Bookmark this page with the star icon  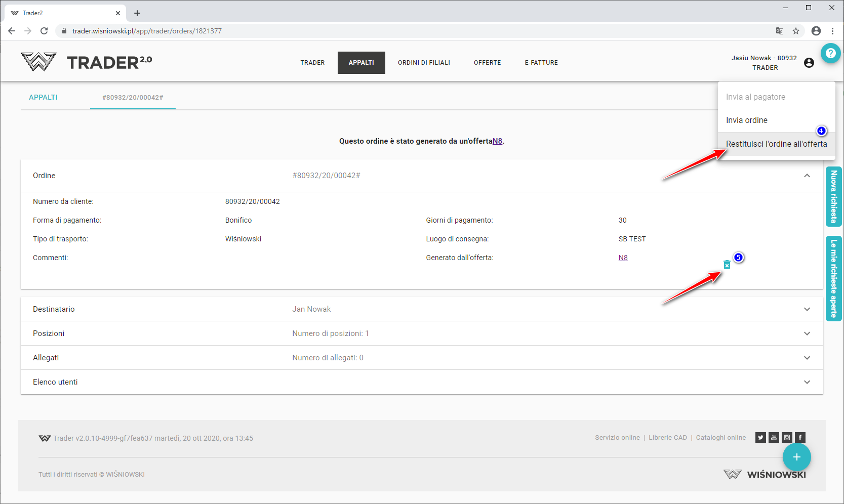pyautogui.click(x=796, y=31)
